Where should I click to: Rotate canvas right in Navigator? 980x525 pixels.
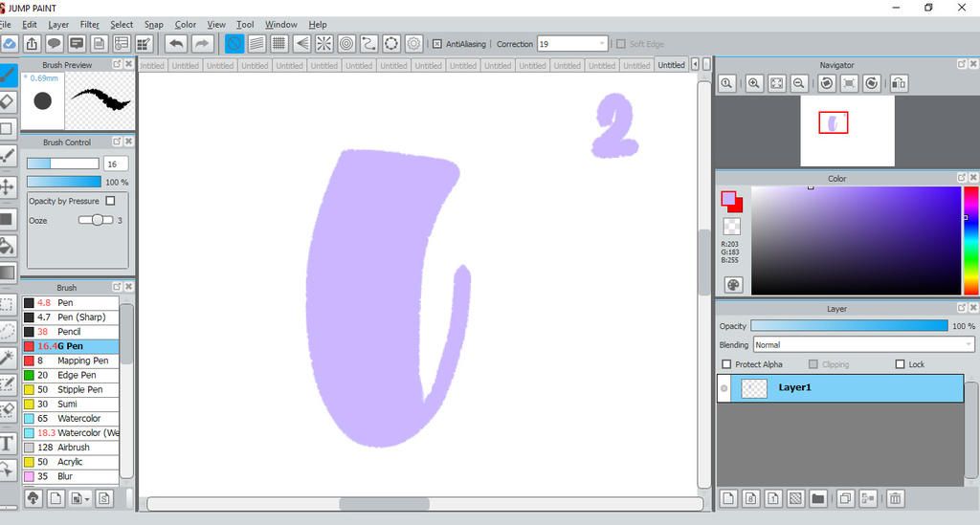coord(871,83)
